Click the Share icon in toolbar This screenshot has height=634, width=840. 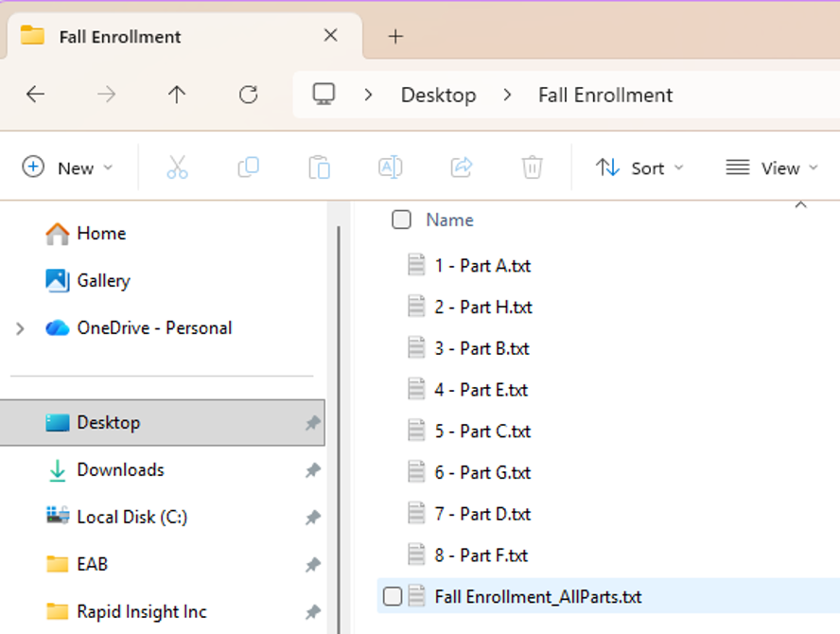462,167
